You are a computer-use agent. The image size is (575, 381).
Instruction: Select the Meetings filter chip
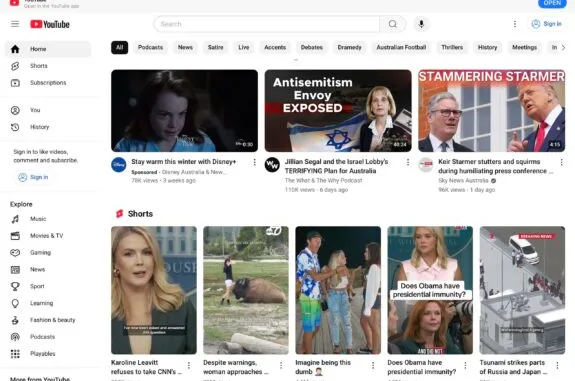[x=524, y=48]
